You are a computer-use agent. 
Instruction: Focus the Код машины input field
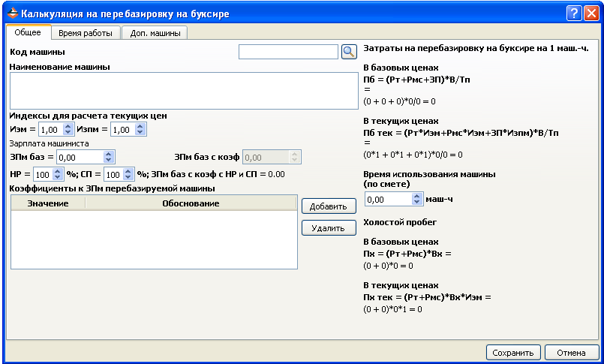(289, 52)
